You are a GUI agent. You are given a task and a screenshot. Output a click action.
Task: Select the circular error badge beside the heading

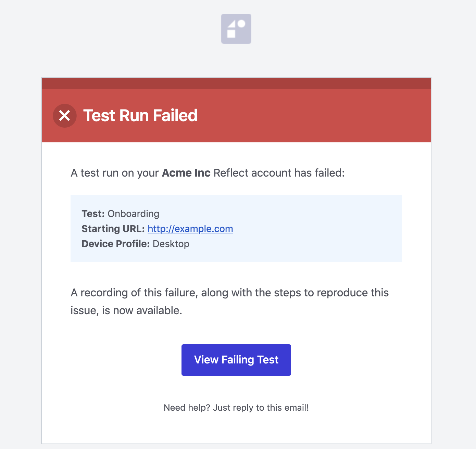[65, 116]
